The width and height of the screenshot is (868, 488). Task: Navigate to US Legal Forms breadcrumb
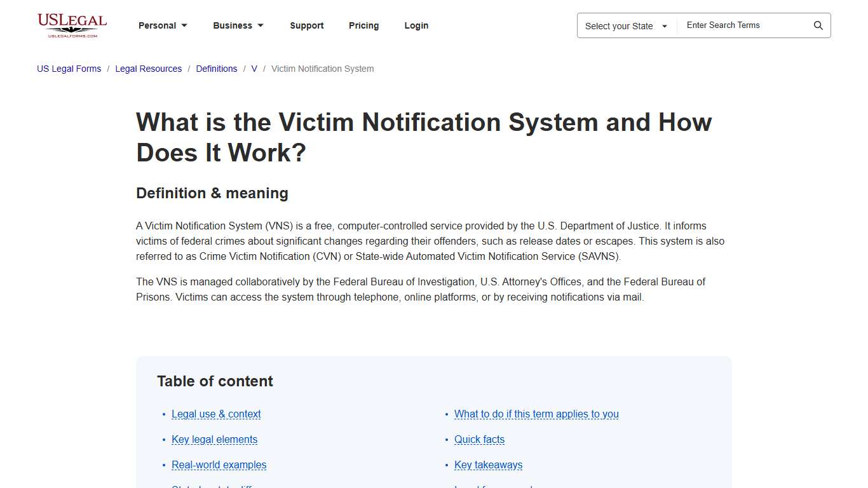coord(69,69)
